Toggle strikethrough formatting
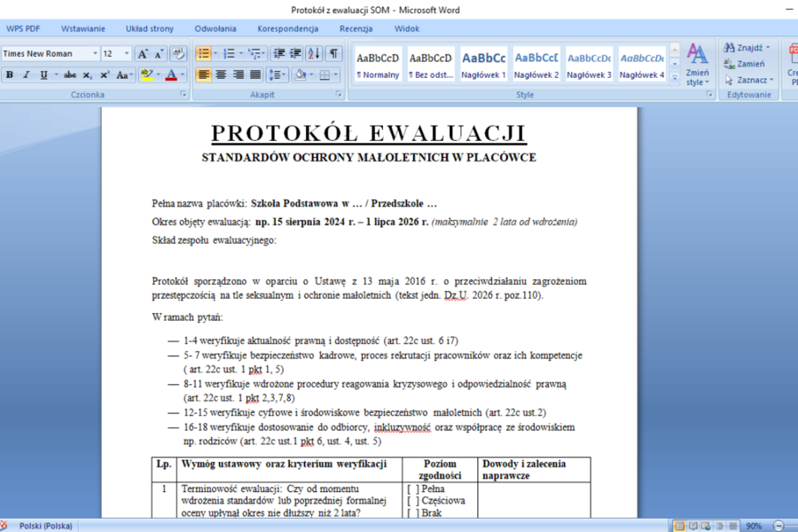The height and width of the screenshot is (532, 798). point(70,74)
